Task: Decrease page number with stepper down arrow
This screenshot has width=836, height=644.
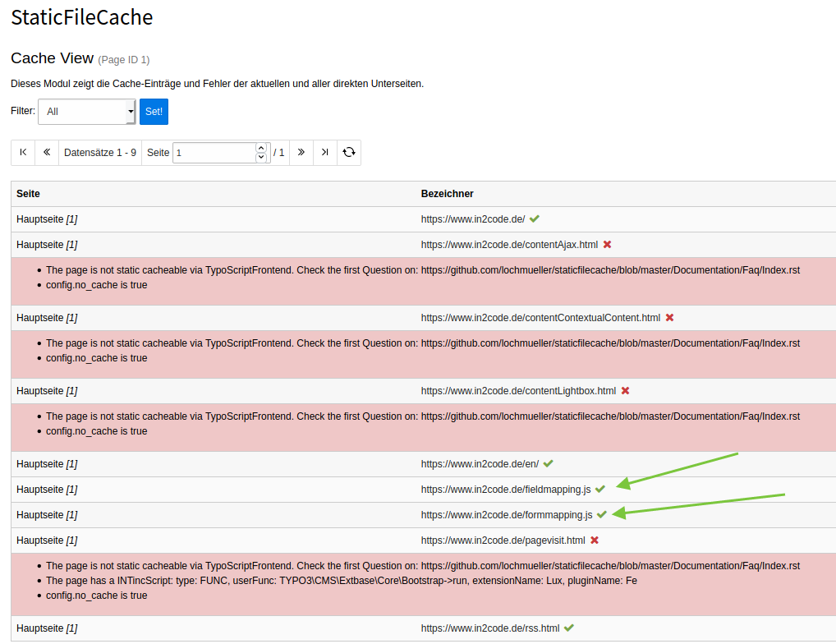Action: pyautogui.click(x=261, y=157)
